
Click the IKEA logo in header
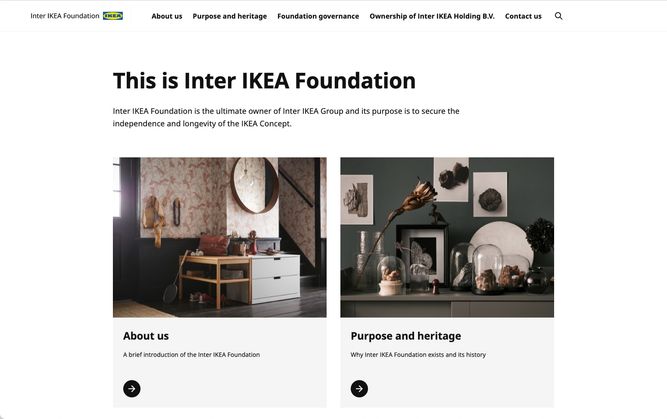point(113,16)
